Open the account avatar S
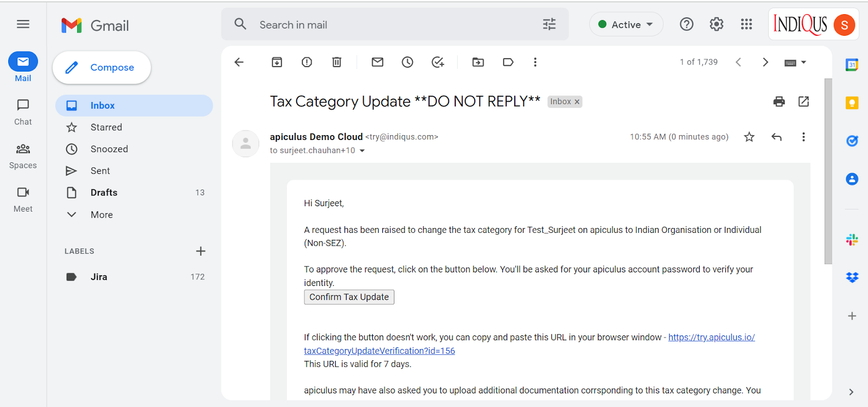Image resolution: width=868 pixels, height=407 pixels. pos(844,25)
